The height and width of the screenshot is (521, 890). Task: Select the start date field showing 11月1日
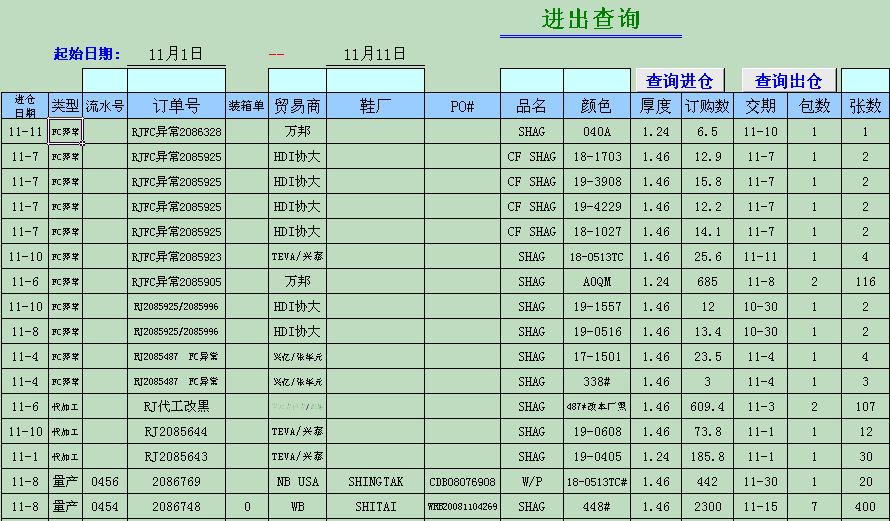coord(176,54)
